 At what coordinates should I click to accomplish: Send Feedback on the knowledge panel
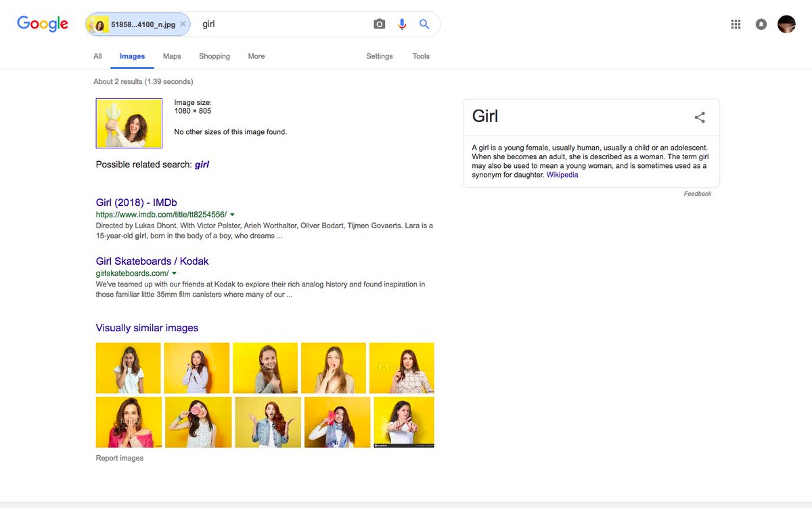[697, 194]
